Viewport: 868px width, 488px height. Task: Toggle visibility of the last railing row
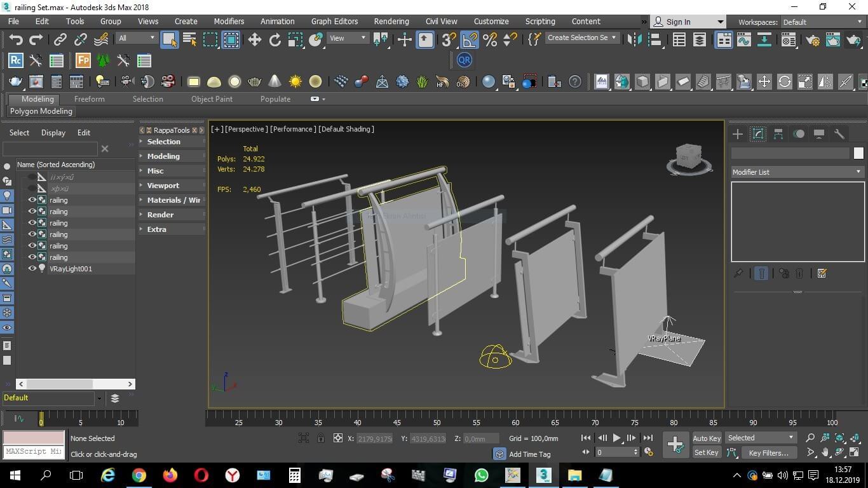click(x=32, y=257)
